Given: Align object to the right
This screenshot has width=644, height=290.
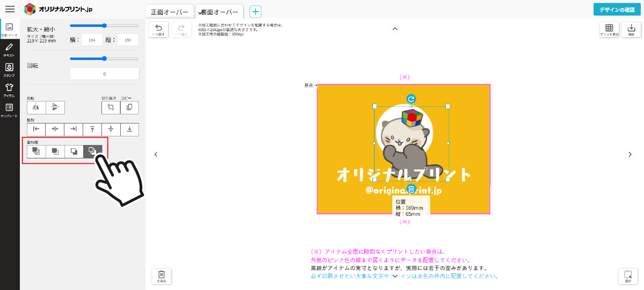Looking at the screenshot, I should click(74, 129).
